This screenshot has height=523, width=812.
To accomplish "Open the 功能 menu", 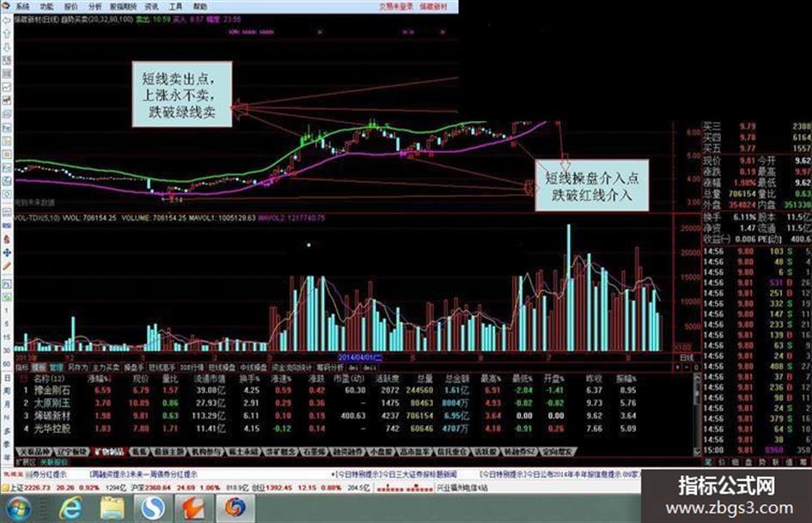I will pyautogui.click(x=46, y=7).
